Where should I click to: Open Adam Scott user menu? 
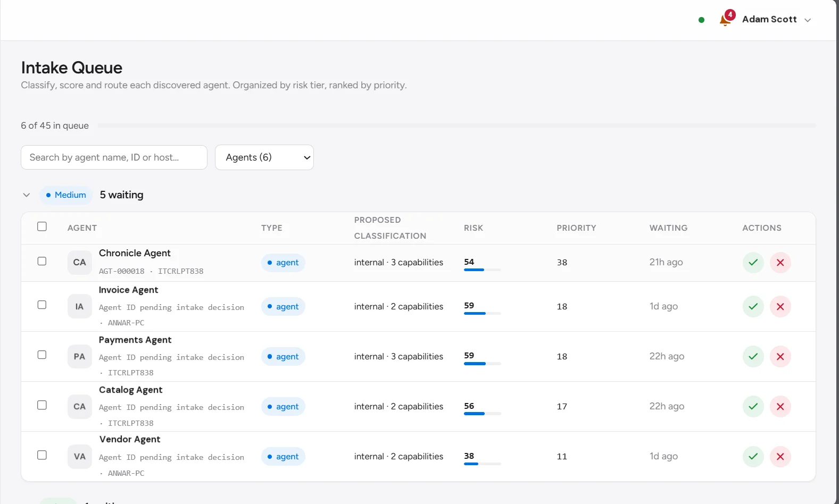click(x=776, y=20)
